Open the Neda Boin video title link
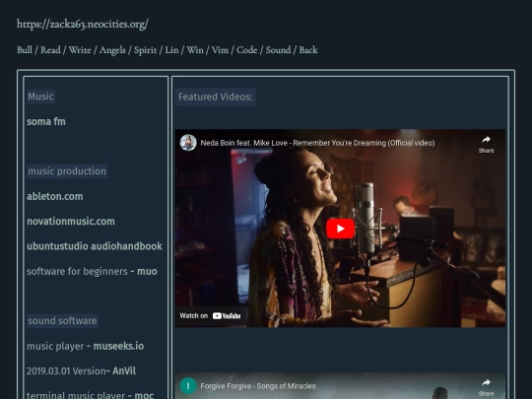The image size is (532, 399). tap(317, 143)
